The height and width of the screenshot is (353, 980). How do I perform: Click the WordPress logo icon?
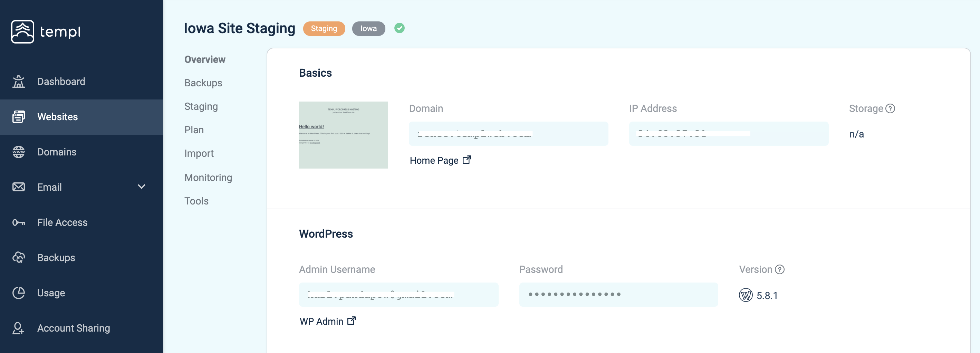[745, 295]
